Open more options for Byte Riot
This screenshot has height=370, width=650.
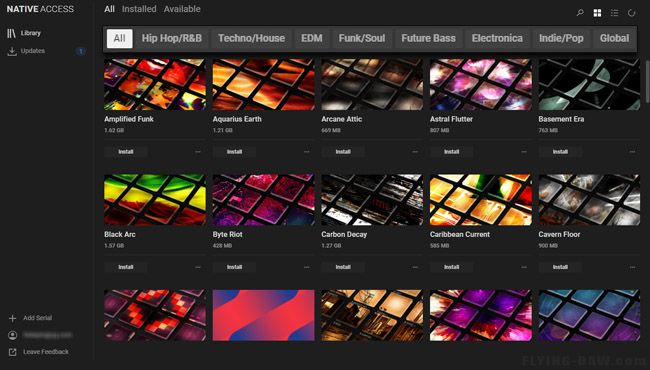(x=307, y=267)
